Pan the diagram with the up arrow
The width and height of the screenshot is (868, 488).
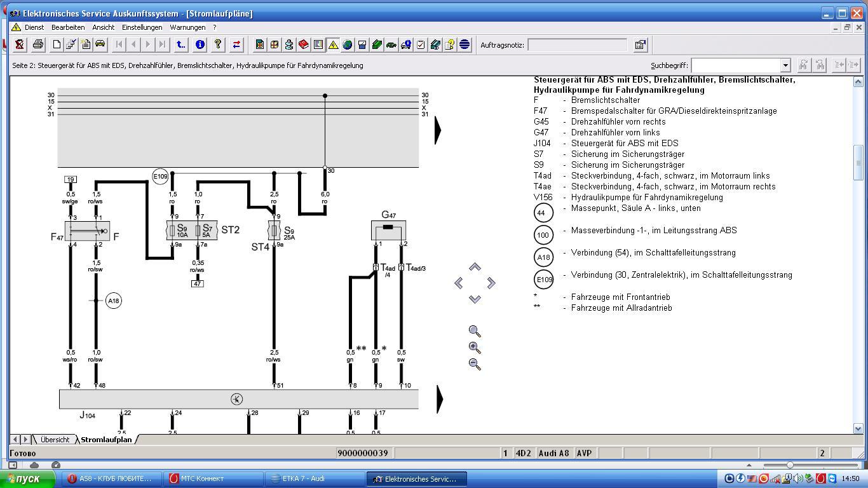point(475,267)
